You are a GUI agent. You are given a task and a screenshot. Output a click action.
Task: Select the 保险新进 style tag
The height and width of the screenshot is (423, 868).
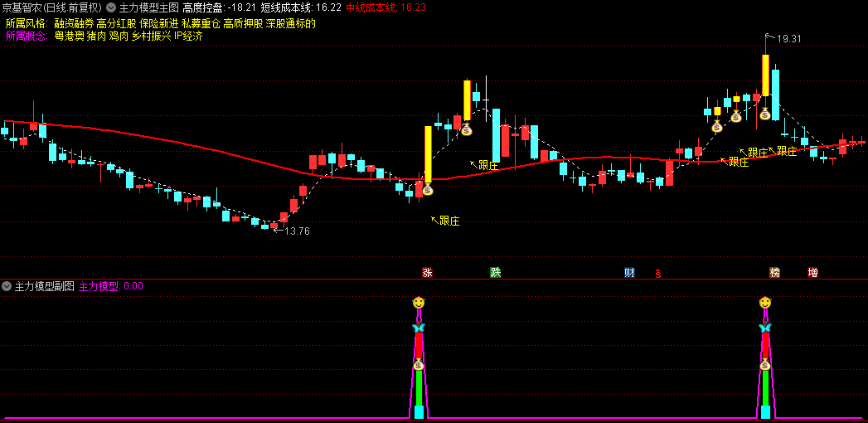pyautogui.click(x=159, y=24)
